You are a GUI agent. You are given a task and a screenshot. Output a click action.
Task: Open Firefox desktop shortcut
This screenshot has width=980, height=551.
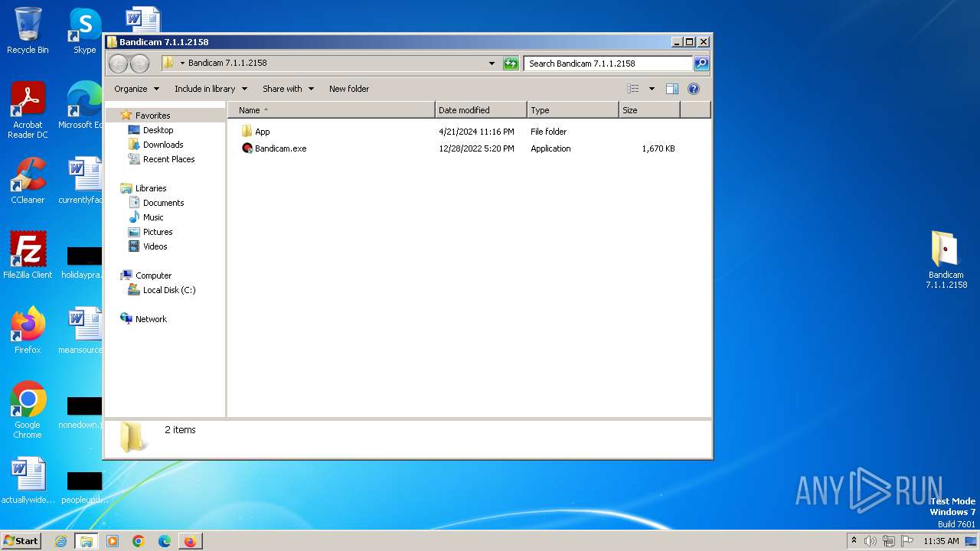[x=28, y=330]
